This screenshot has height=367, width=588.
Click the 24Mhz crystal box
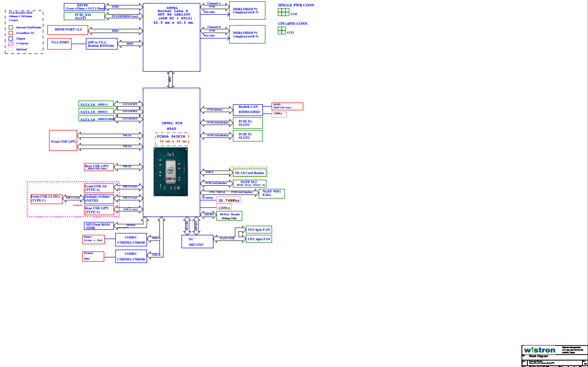coord(224,208)
